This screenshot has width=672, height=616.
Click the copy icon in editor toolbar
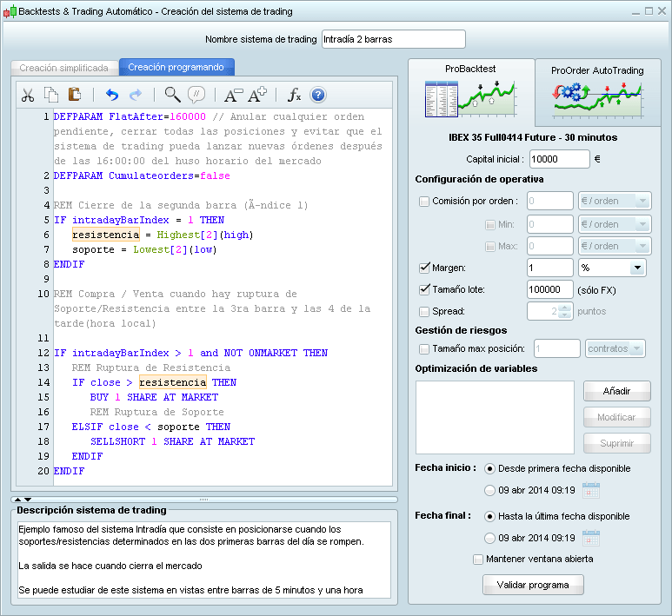point(51,96)
